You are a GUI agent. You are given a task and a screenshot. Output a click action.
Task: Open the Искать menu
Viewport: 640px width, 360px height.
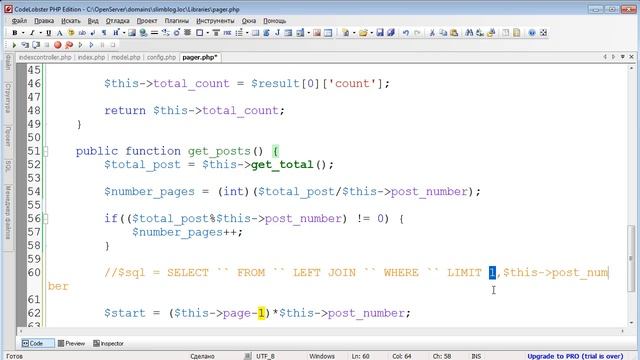tap(71, 21)
